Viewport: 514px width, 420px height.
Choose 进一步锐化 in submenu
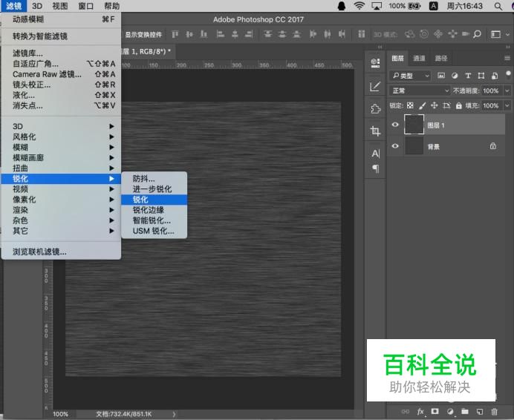(154, 189)
